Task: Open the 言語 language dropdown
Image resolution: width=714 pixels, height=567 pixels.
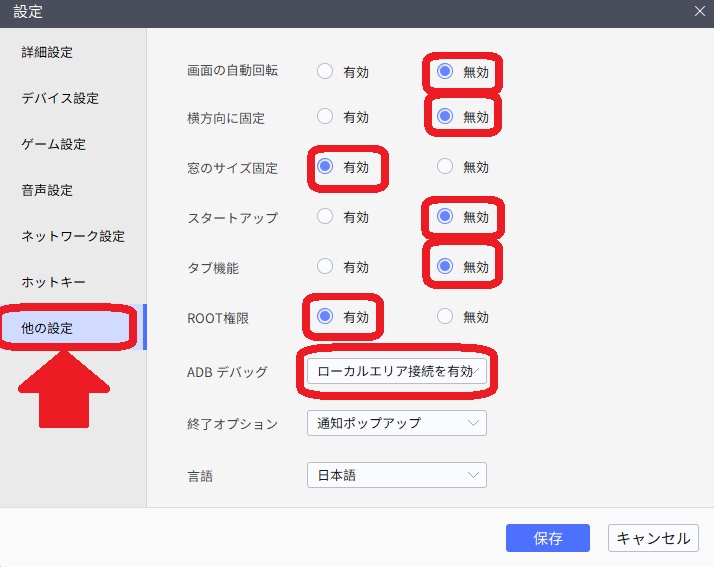Action: 396,475
